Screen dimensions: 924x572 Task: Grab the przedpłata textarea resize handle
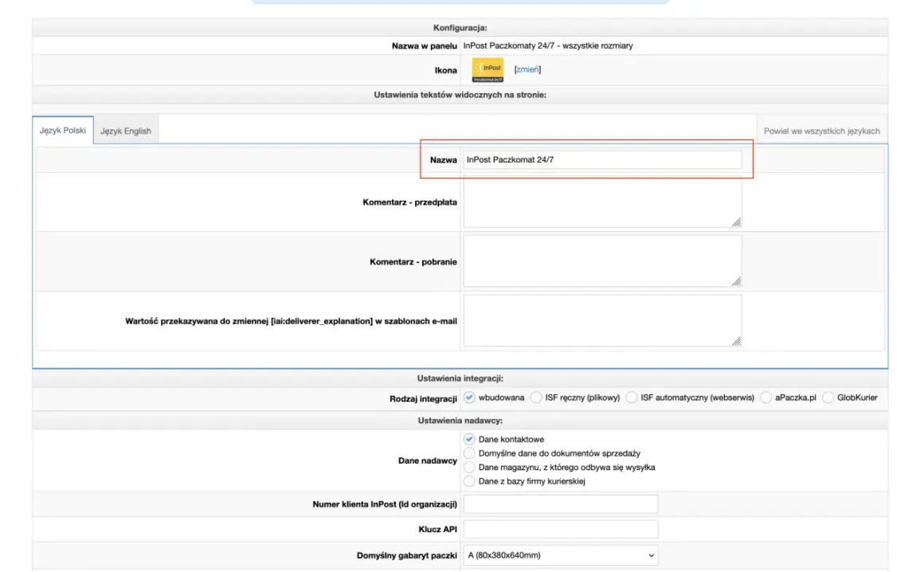click(737, 222)
